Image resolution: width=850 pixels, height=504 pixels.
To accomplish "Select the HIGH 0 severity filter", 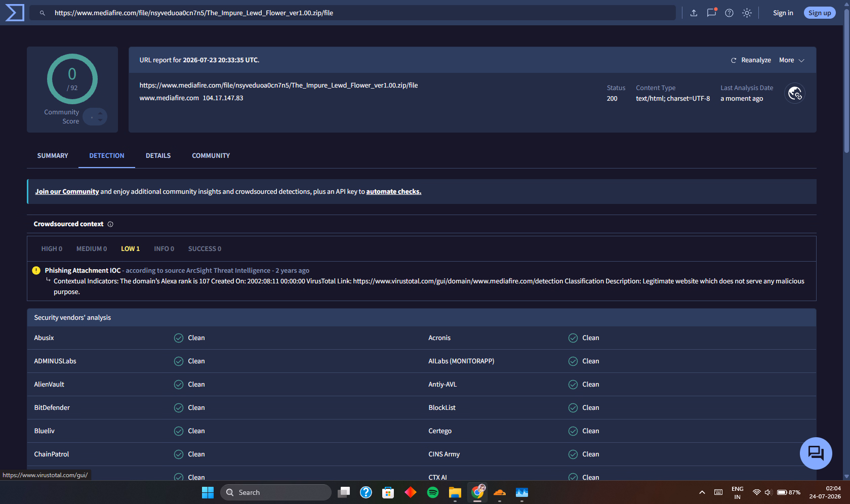I will point(52,249).
